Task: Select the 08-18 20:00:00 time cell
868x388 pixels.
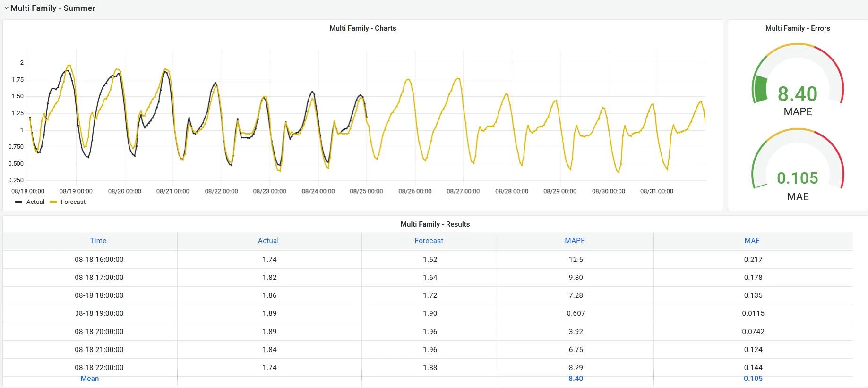Action: (99, 332)
